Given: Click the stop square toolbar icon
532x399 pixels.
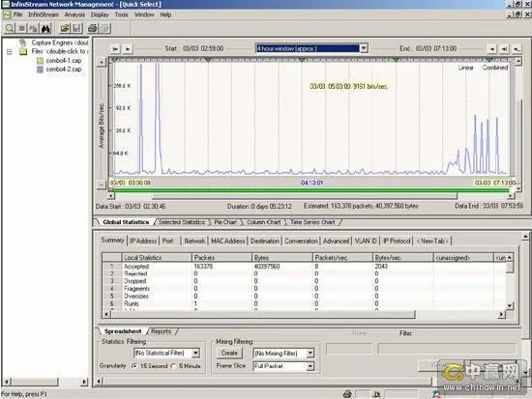Looking at the screenshot, I should pyautogui.click(x=22, y=28).
